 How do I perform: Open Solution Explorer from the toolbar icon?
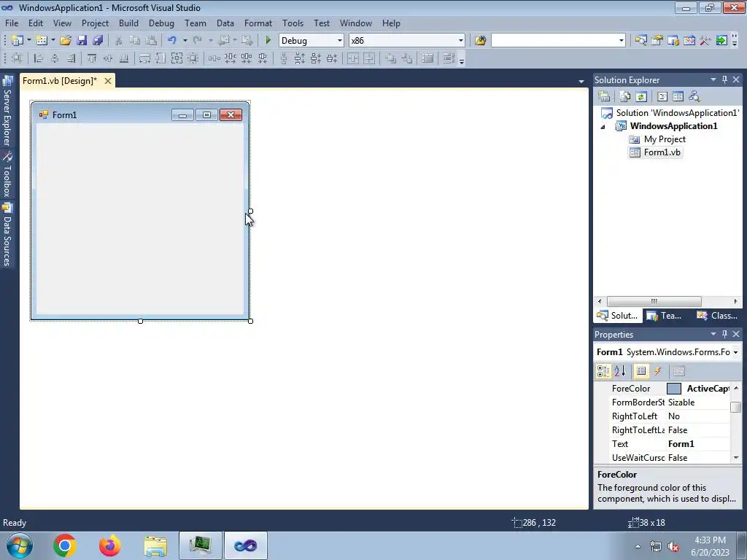point(640,41)
